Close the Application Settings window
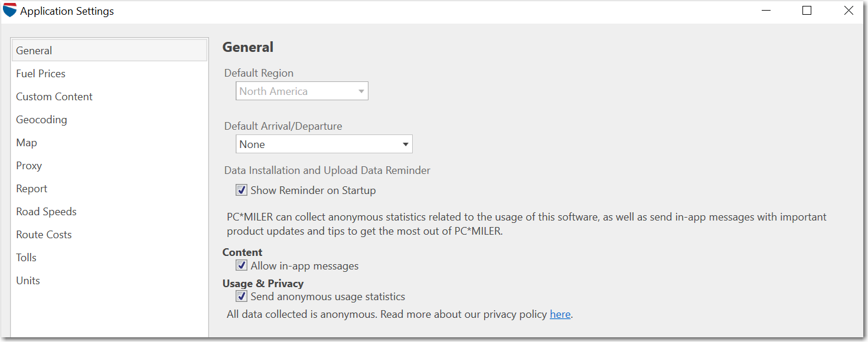This screenshot has height=342, width=868. [x=849, y=11]
